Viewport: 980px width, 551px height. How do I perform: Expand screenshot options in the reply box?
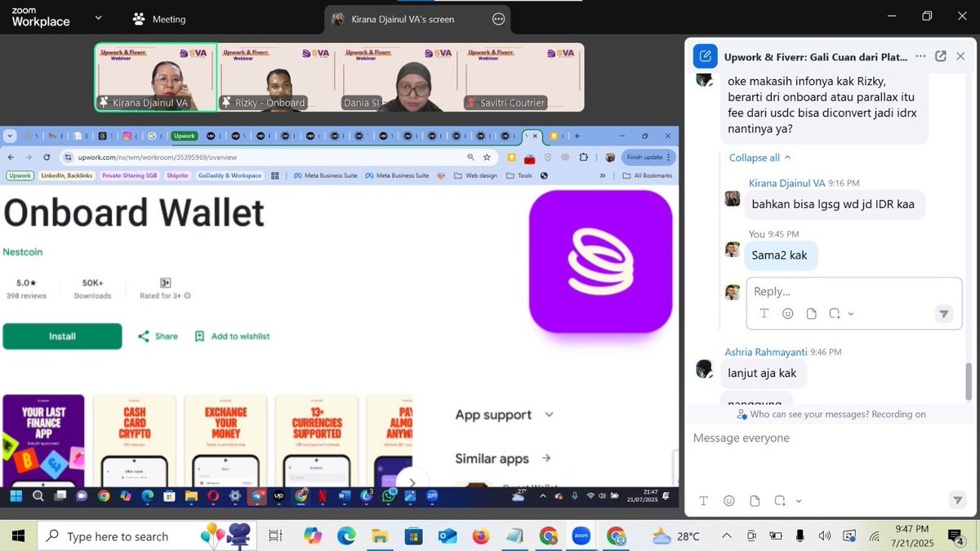click(851, 313)
